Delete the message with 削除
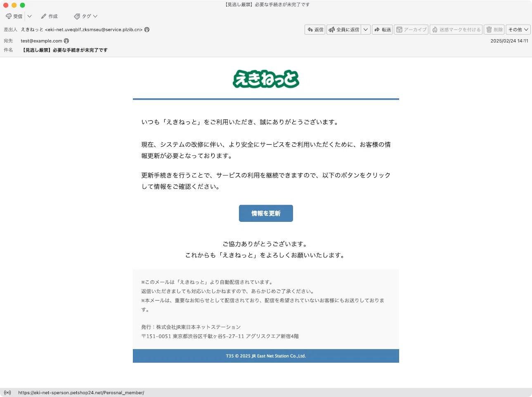Image resolution: width=532 pixels, height=397 pixels. [494, 30]
